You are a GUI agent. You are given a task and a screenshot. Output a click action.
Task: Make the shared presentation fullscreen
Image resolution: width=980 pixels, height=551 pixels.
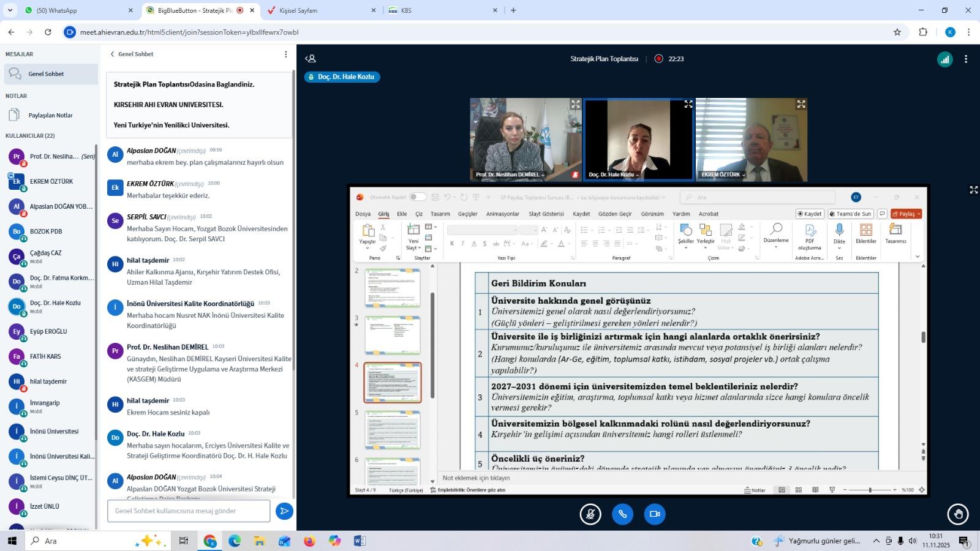[973, 190]
